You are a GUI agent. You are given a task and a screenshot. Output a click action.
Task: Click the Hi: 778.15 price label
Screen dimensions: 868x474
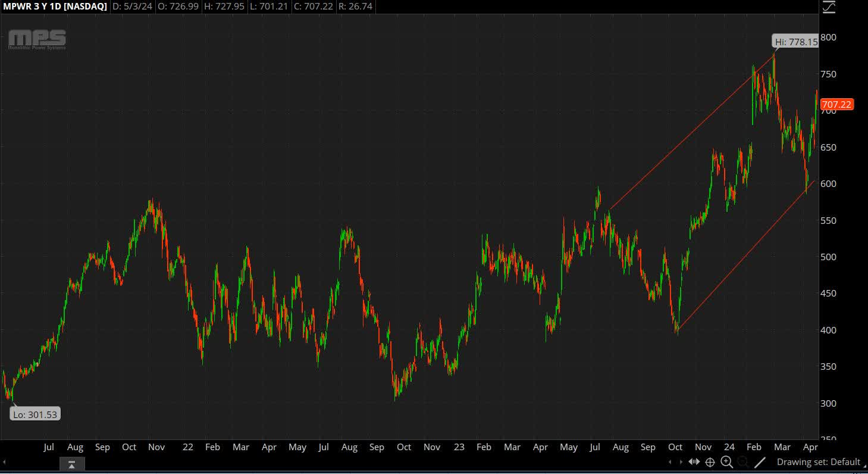[x=795, y=42]
